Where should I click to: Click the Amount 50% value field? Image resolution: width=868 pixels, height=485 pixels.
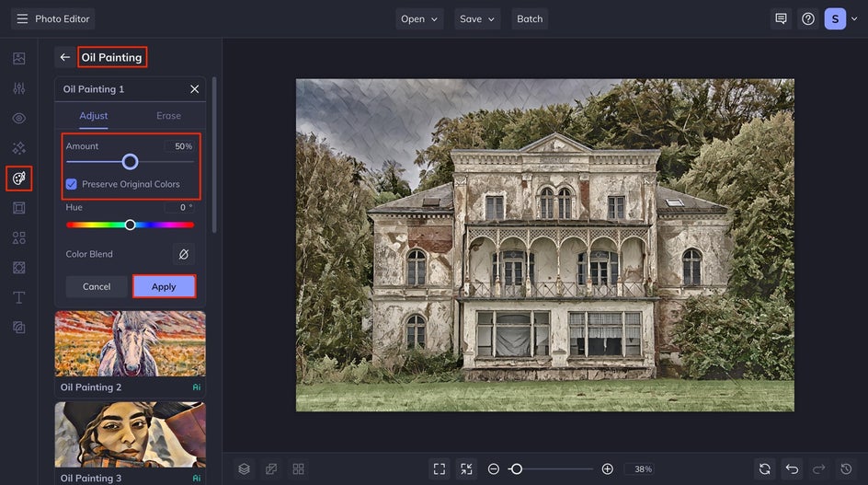point(179,146)
